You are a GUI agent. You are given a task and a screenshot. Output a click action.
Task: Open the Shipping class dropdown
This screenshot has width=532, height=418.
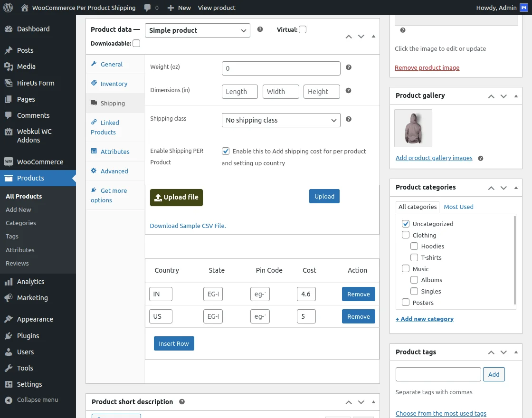coord(281,120)
